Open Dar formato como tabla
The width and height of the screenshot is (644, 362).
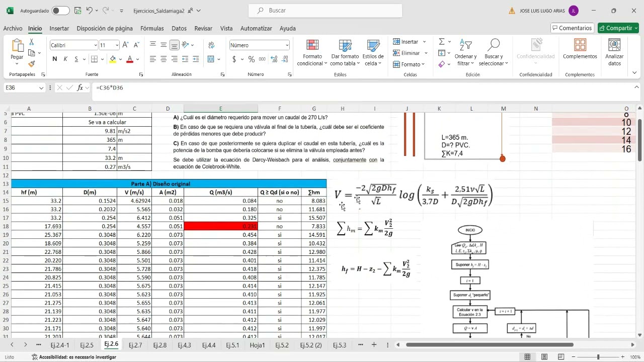tap(345, 53)
